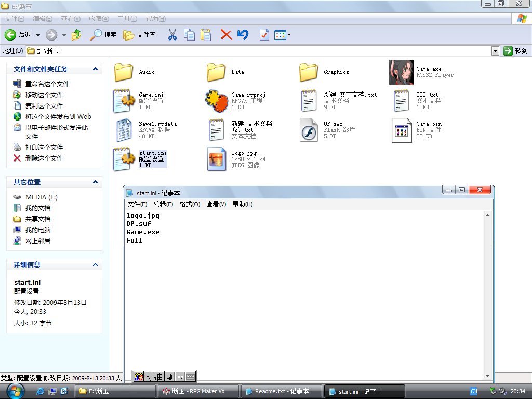Open Notepad's 格式(O) menu
Image resolution: width=532 pixels, height=399 pixels.
click(x=189, y=204)
